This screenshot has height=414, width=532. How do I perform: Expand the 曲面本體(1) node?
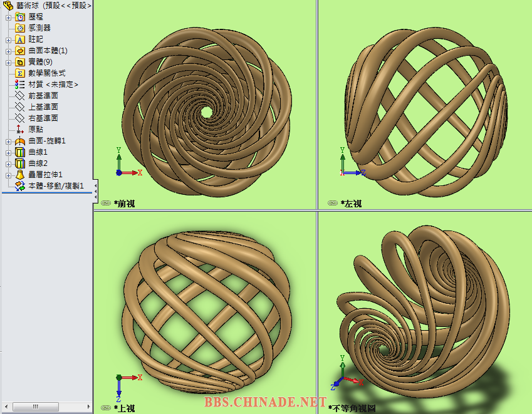[x=9, y=51]
